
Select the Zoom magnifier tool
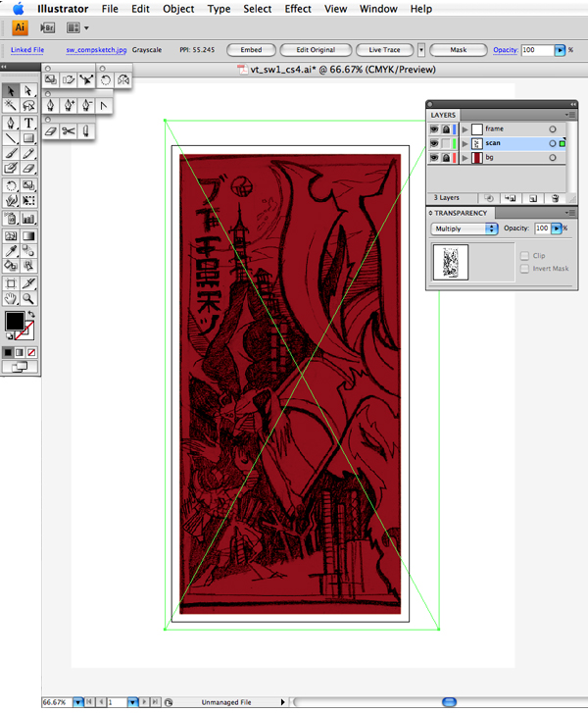click(x=28, y=298)
